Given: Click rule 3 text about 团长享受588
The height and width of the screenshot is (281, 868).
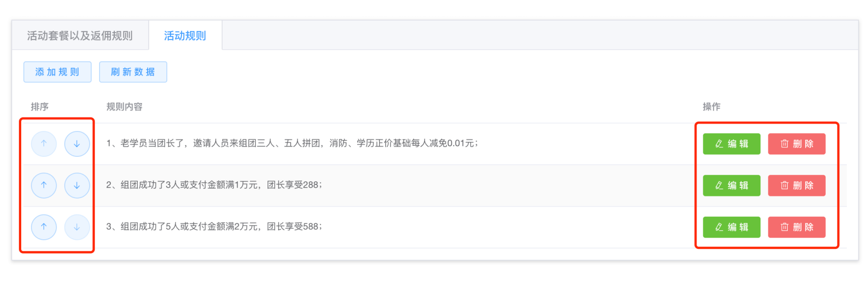Looking at the screenshot, I should pos(214,227).
